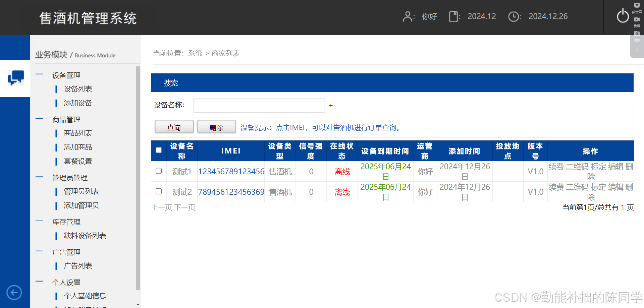Click 商家列表 in the breadcrumb

pyautogui.click(x=226, y=53)
